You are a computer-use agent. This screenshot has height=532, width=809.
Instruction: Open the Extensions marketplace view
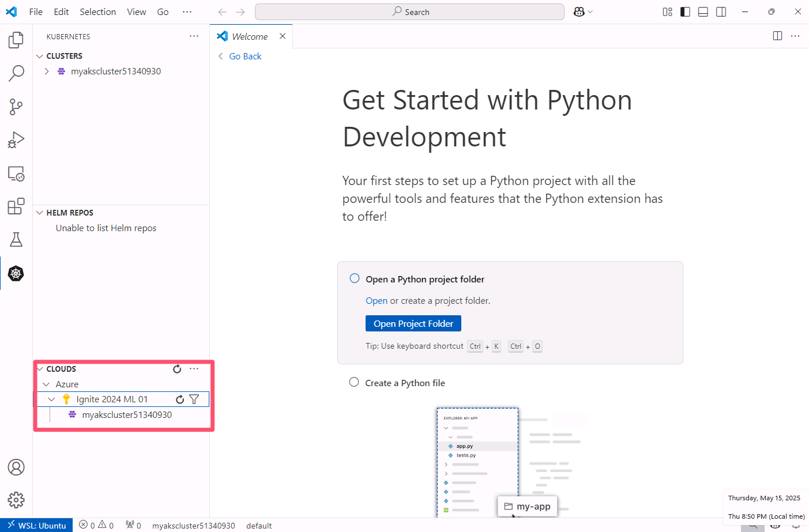coord(16,206)
